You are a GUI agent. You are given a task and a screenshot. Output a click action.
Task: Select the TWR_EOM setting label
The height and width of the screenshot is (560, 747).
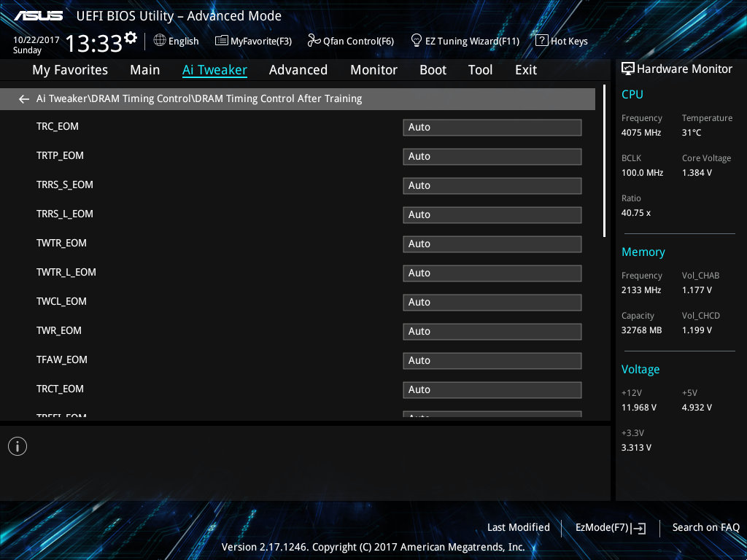(59, 330)
